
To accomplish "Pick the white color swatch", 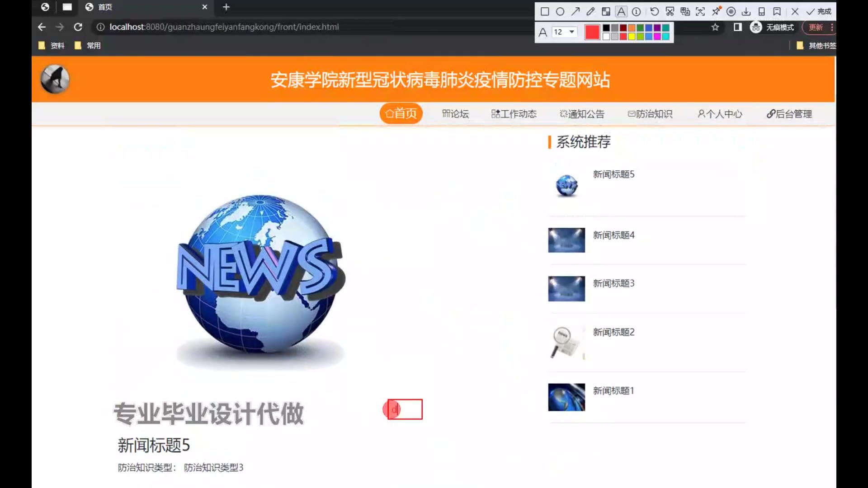I will coord(606,37).
